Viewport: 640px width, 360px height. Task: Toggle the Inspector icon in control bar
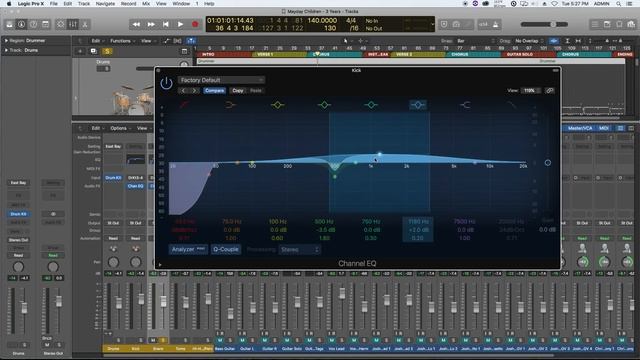click(x=21, y=24)
